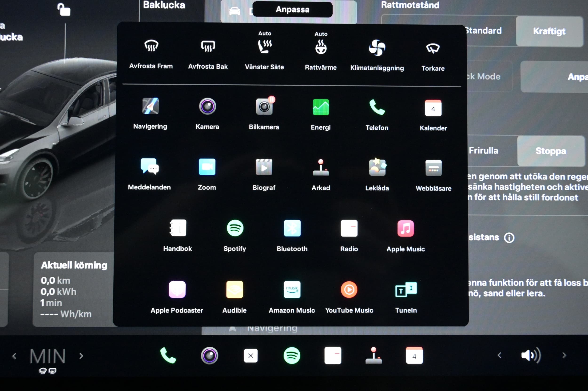This screenshot has height=391, width=588.
Task: Lower temperature with left arrow by MIN
Action: (14, 356)
